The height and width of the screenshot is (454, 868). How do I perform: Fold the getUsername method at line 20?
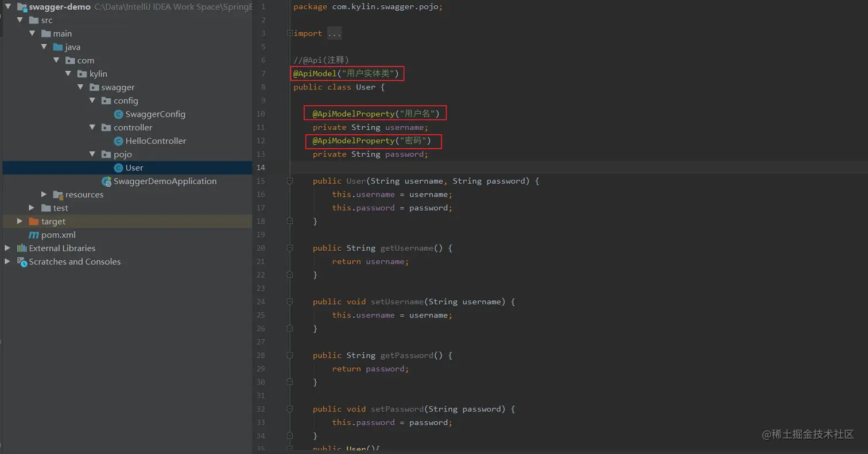pyautogui.click(x=290, y=248)
